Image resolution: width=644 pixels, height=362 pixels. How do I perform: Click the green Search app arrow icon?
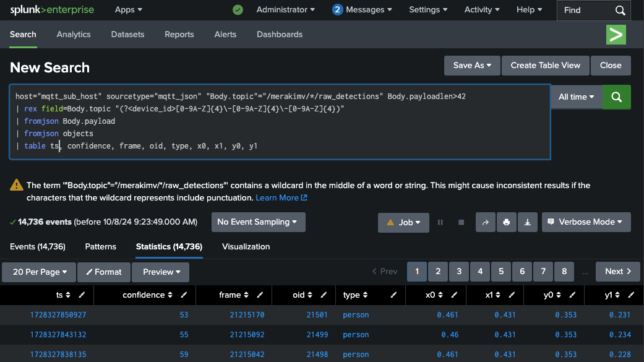616,35
